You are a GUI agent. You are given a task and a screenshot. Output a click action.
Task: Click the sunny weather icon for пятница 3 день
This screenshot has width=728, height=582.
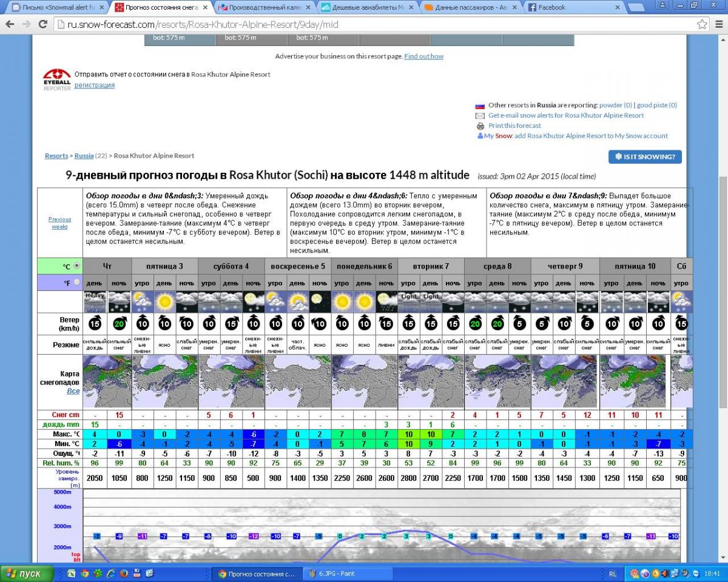164,301
